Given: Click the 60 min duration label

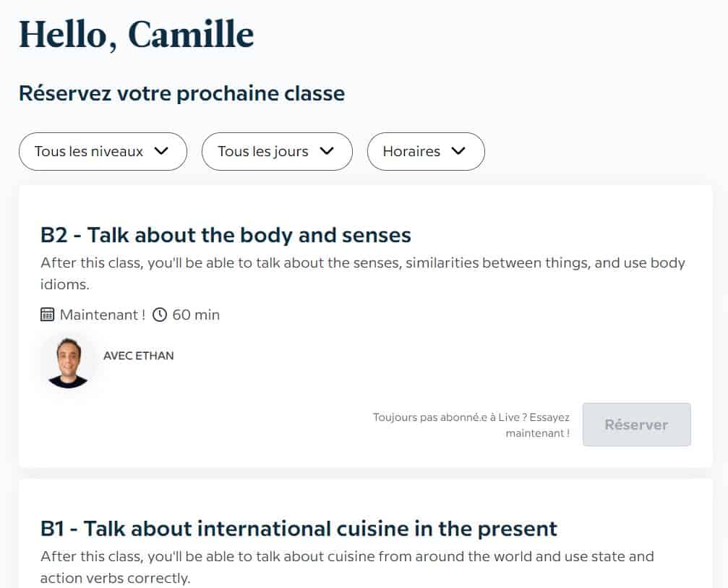Looking at the screenshot, I should [196, 315].
